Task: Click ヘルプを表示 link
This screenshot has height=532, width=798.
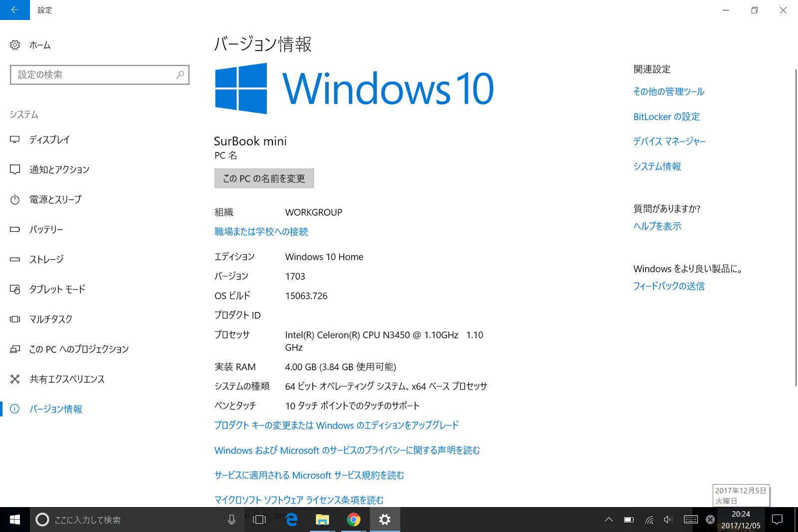Action: click(657, 226)
